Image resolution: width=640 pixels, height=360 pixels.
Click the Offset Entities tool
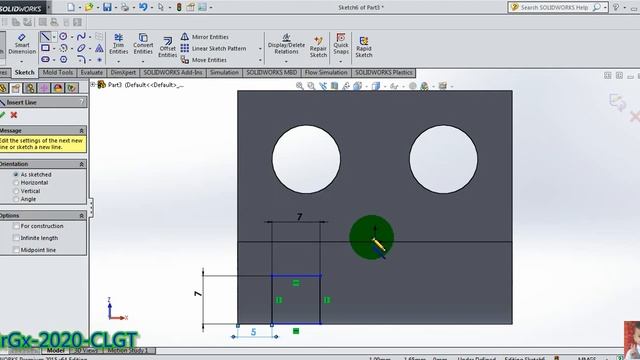tap(167, 47)
